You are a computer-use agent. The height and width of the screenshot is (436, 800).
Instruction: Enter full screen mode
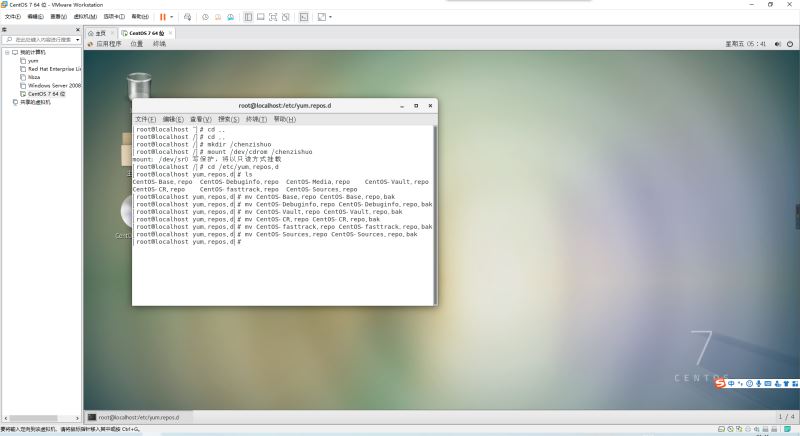click(x=273, y=17)
